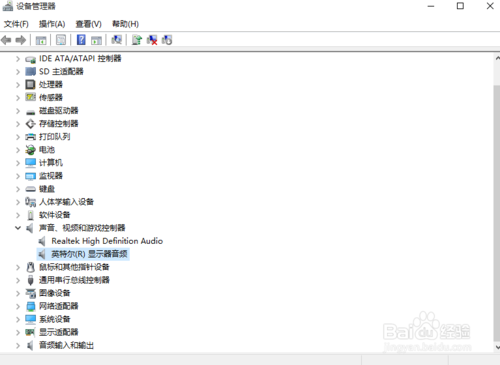
Task: Select the 打印队列 label
Action: [x=55, y=137]
